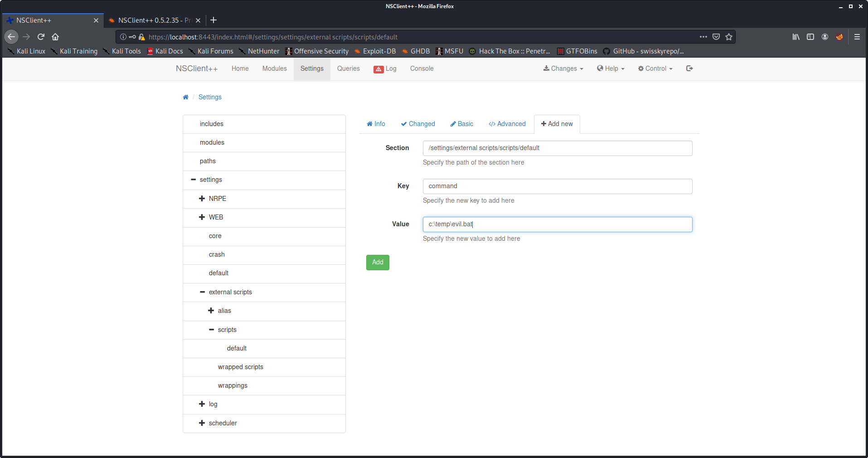Expand the log tree node
Screen dimensions: 868x458
(202, 404)
